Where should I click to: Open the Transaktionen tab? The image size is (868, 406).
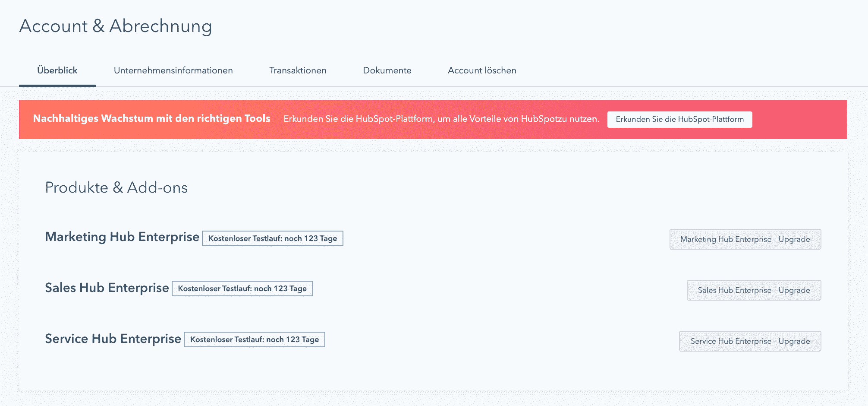click(298, 70)
